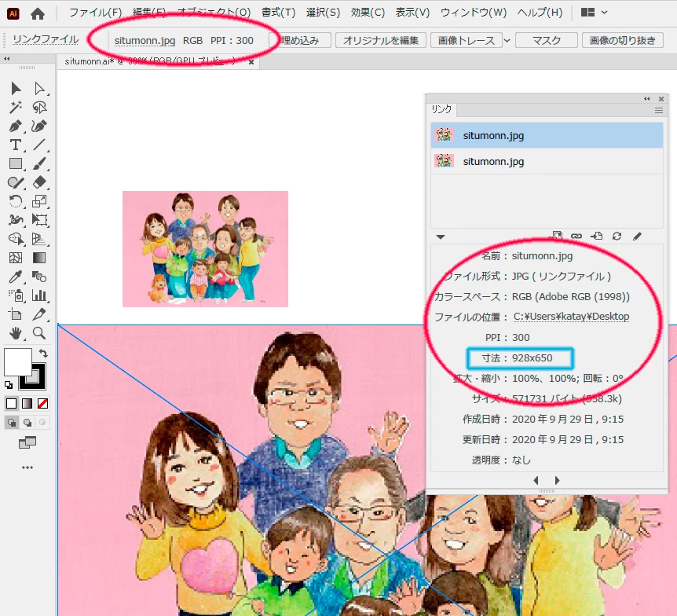Close situmonn.ai document tab
Image resolution: width=677 pixels, height=616 pixels.
click(251, 62)
